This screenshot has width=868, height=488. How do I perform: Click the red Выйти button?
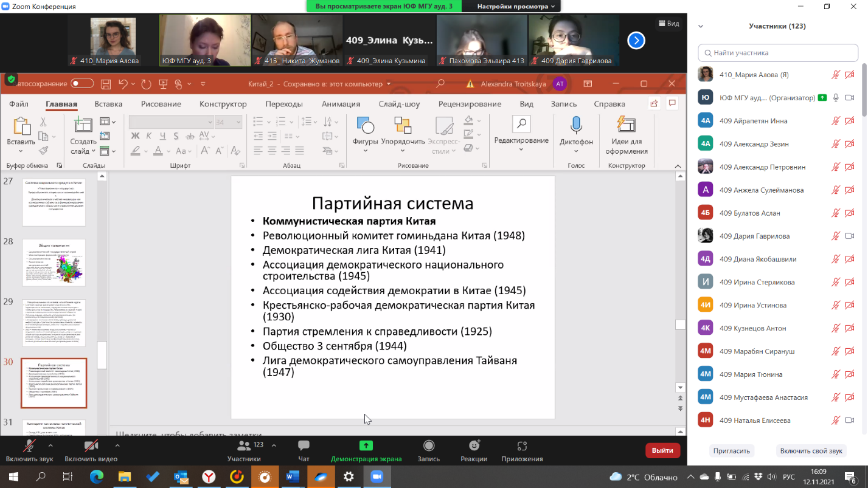click(x=662, y=450)
